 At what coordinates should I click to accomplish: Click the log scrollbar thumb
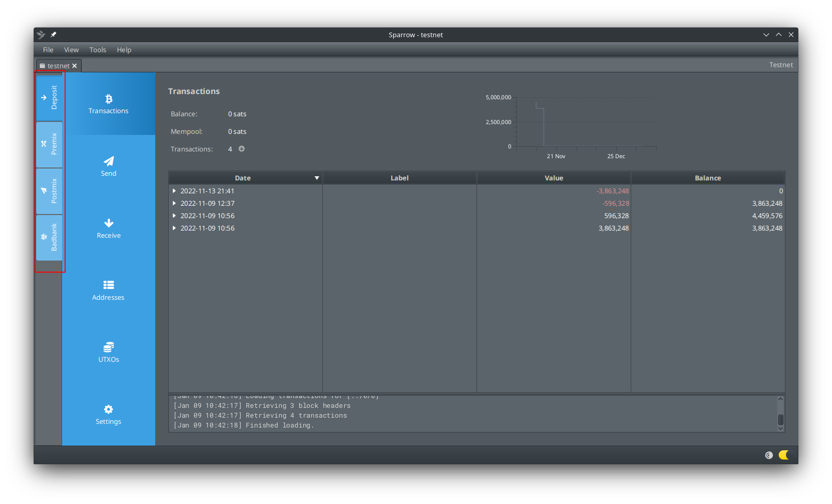coord(781,419)
